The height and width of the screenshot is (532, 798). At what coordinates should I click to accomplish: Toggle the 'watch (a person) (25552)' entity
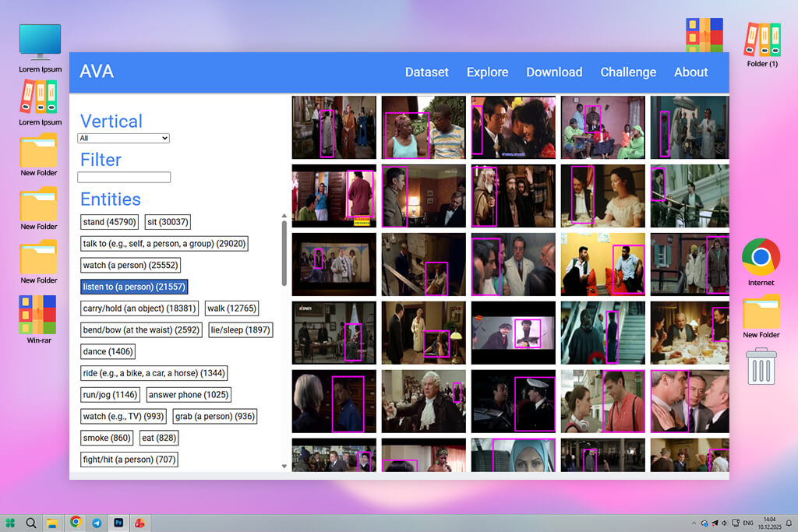click(x=130, y=265)
